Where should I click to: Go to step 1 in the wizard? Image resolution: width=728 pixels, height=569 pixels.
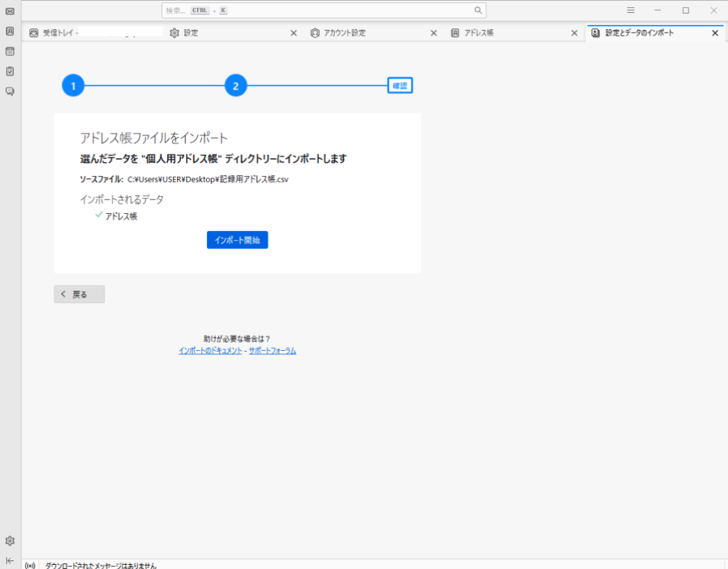tap(73, 87)
